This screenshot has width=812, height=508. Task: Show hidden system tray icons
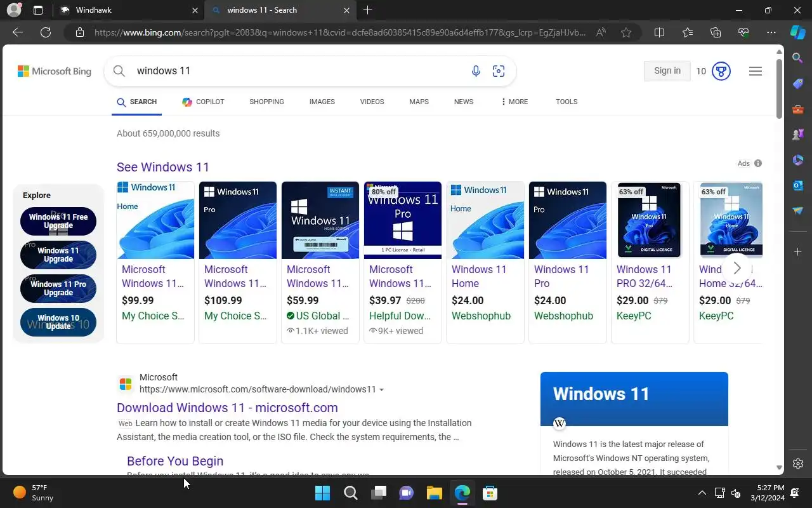pyautogui.click(x=702, y=493)
